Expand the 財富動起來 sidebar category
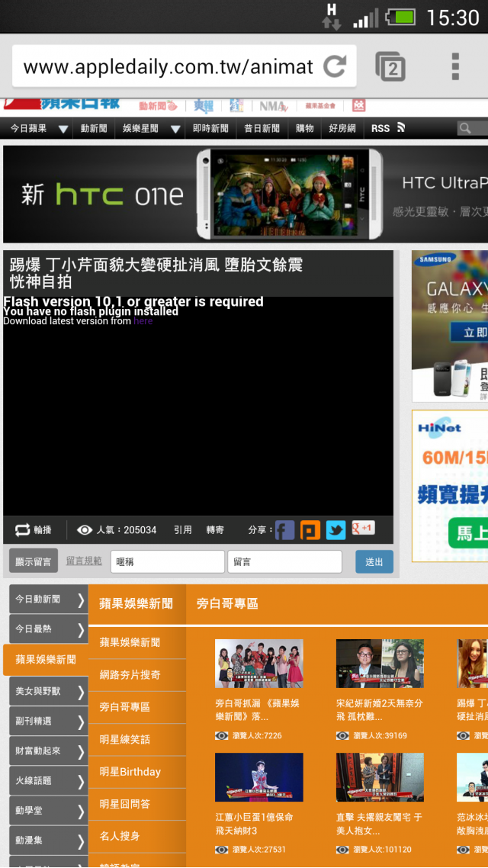The image size is (488, 868). (49, 751)
